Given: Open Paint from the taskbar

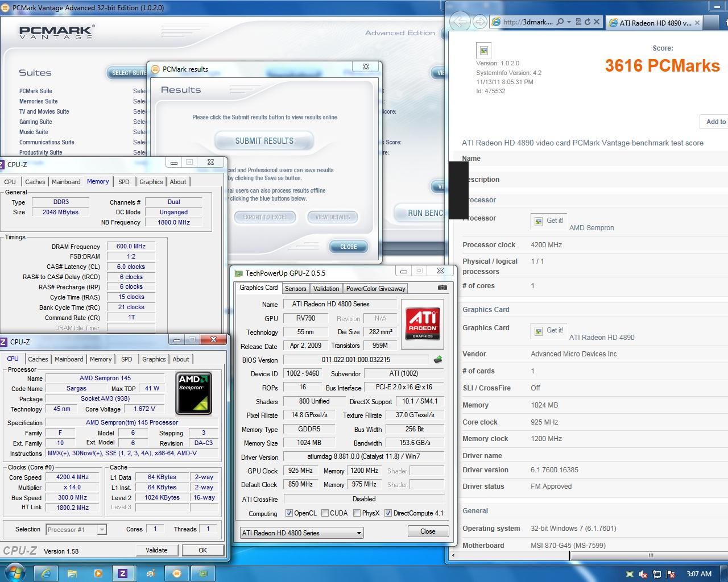Looking at the screenshot, I should pos(150,573).
